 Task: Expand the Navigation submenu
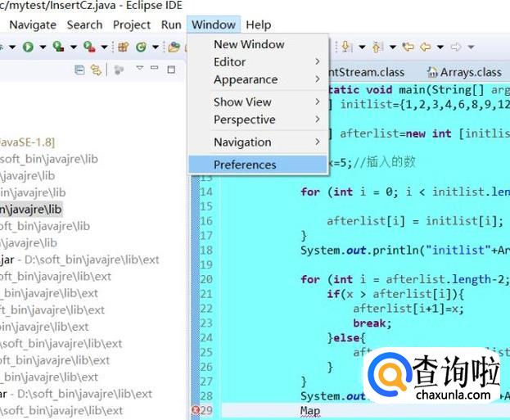(258, 142)
